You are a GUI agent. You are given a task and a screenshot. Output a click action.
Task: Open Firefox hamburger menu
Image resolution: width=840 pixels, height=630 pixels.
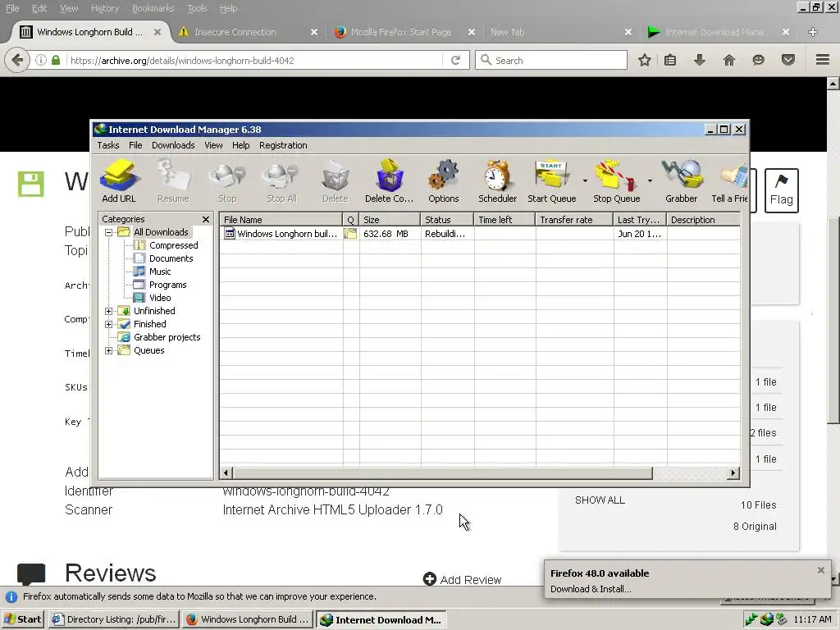tap(823, 60)
